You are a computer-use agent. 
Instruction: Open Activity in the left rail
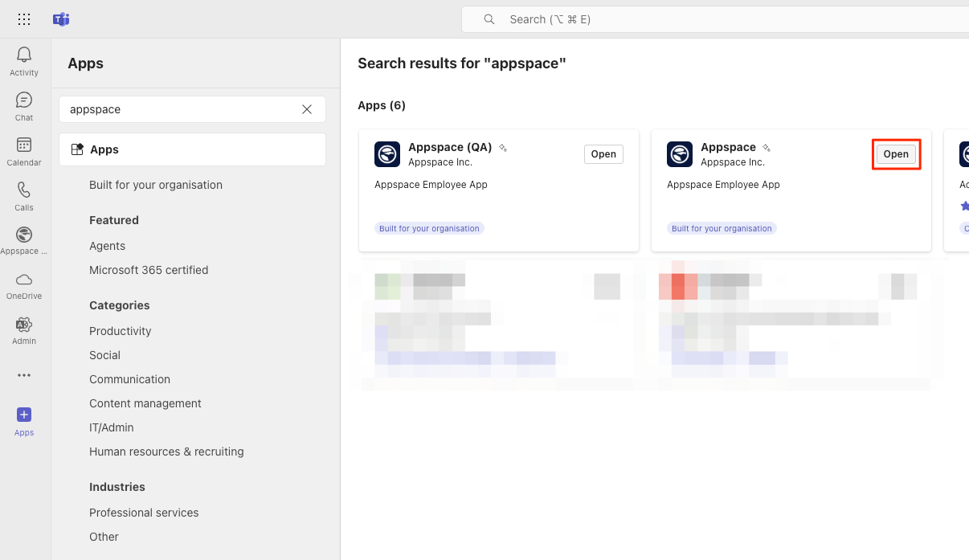pos(24,61)
